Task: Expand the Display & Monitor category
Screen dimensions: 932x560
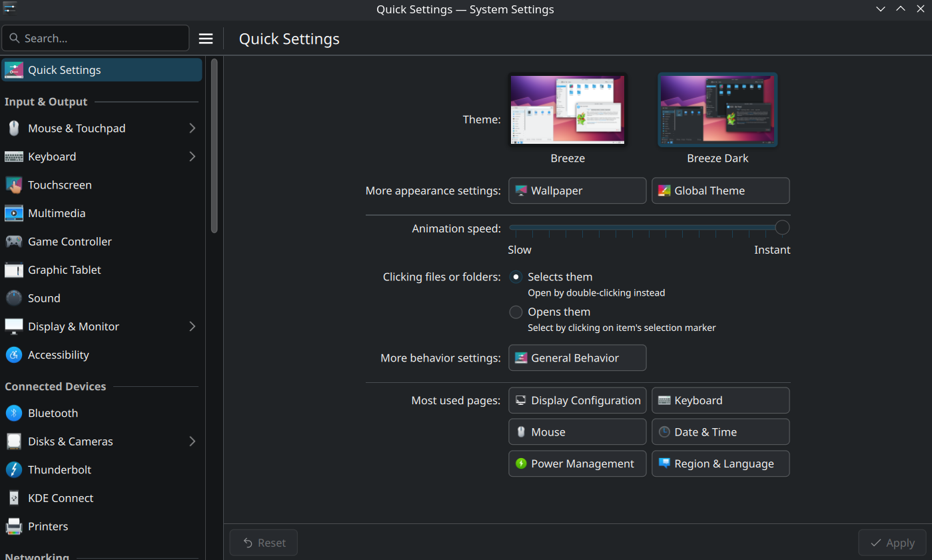Action: click(192, 326)
